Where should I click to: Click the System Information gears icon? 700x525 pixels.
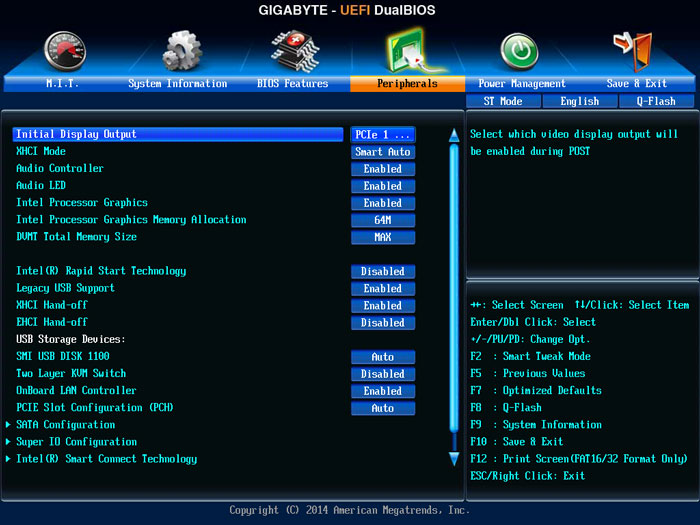click(x=182, y=51)
